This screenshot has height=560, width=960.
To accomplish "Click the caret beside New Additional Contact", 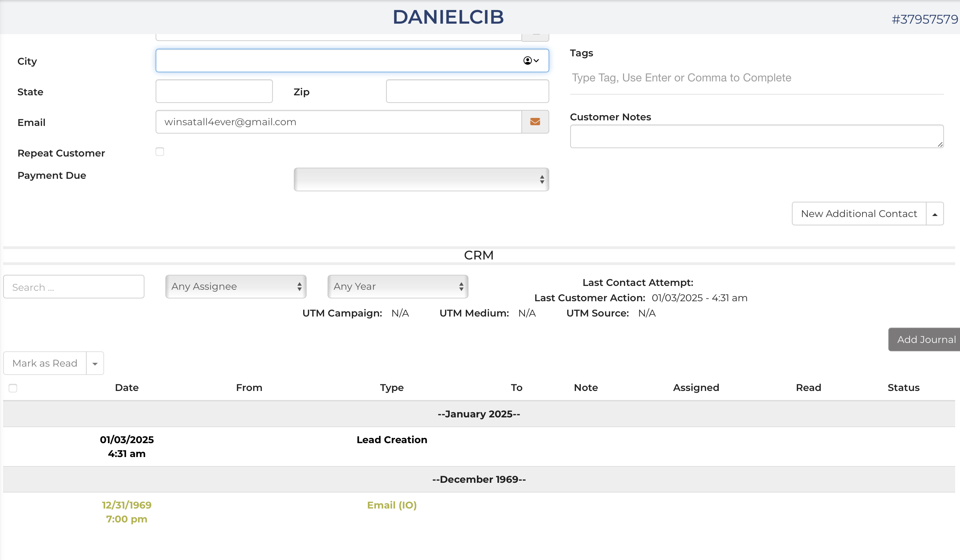I will point(935,214).
